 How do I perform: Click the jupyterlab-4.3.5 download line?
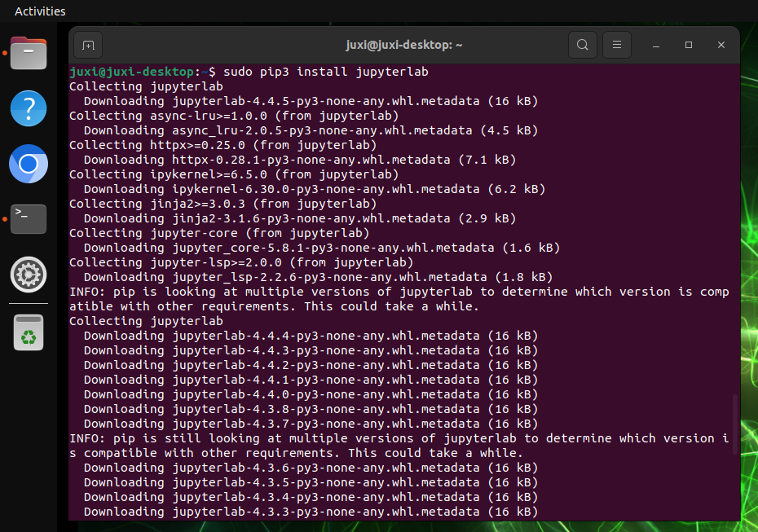[311, 482]
